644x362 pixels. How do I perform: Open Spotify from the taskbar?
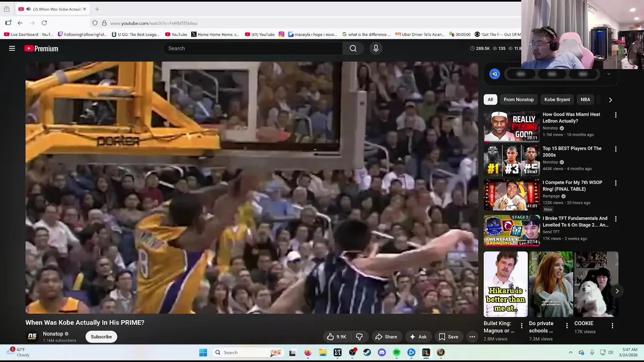click(396, 352)
